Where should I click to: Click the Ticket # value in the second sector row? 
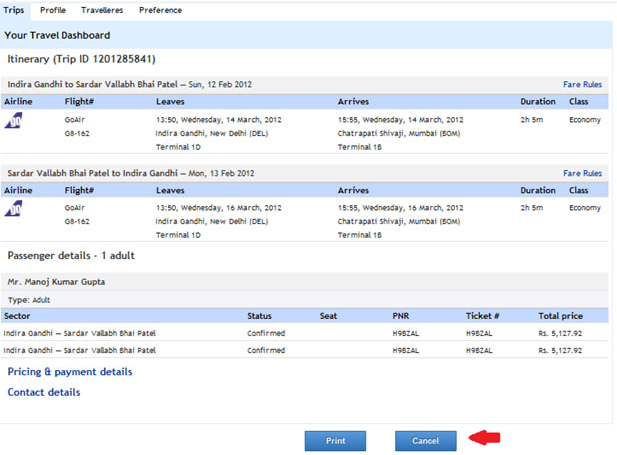pos(479,351)
